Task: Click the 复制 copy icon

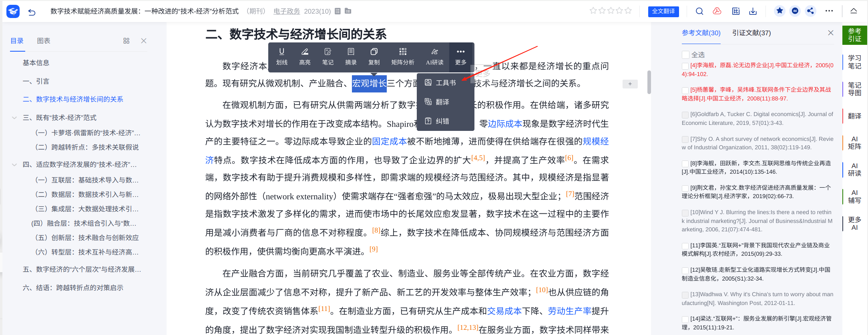Action: [x=374, y=56]
